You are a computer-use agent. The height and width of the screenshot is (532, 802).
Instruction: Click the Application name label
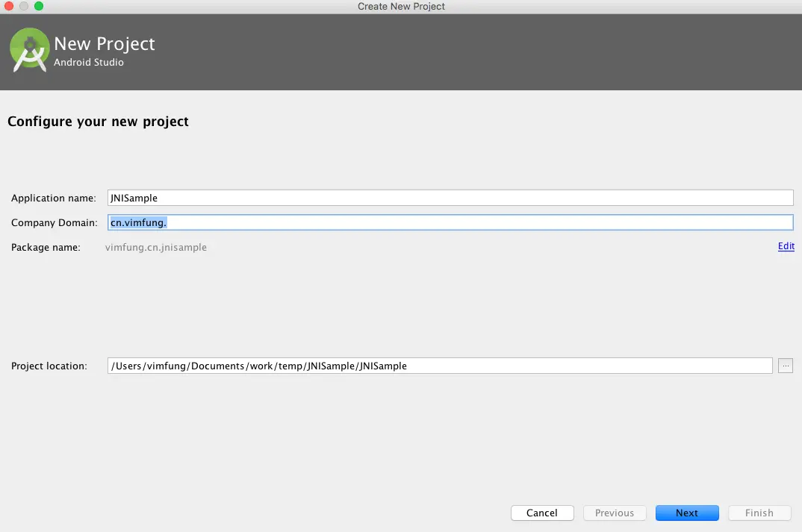point(54,198)
